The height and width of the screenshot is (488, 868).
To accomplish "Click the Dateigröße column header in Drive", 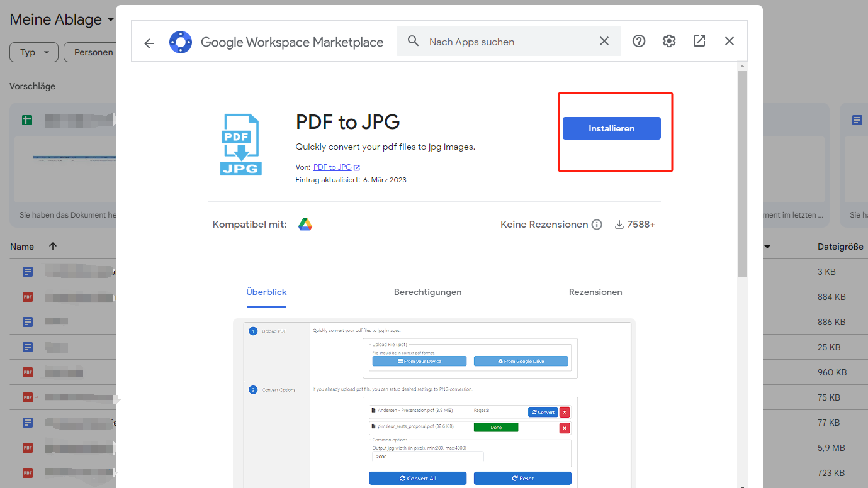I will tap(840, 247).
